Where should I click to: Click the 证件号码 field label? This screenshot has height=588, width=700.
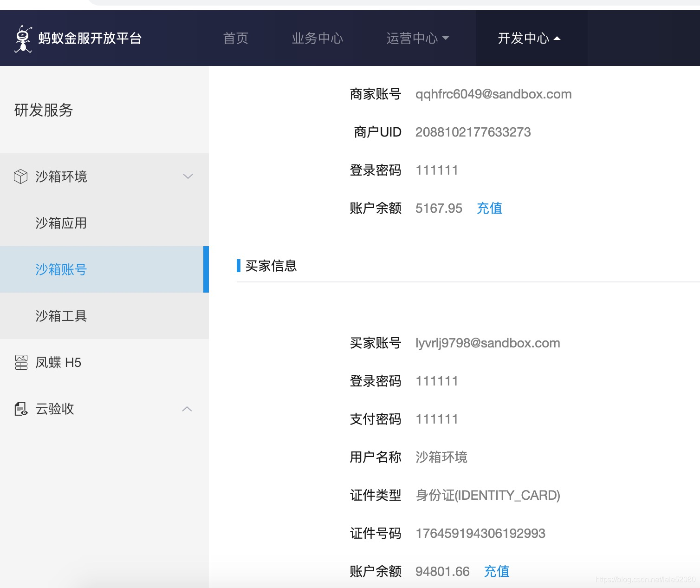[x=376, y=533]
